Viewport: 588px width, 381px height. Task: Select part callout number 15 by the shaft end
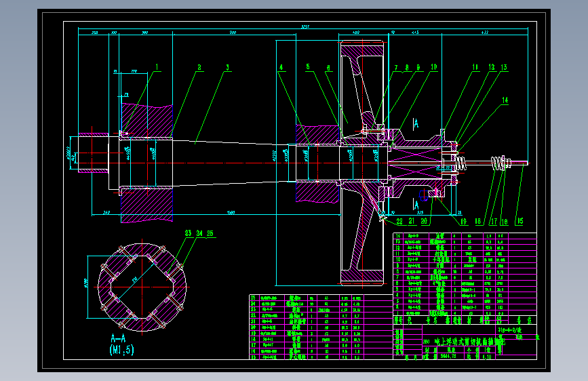tap(520, 221)
